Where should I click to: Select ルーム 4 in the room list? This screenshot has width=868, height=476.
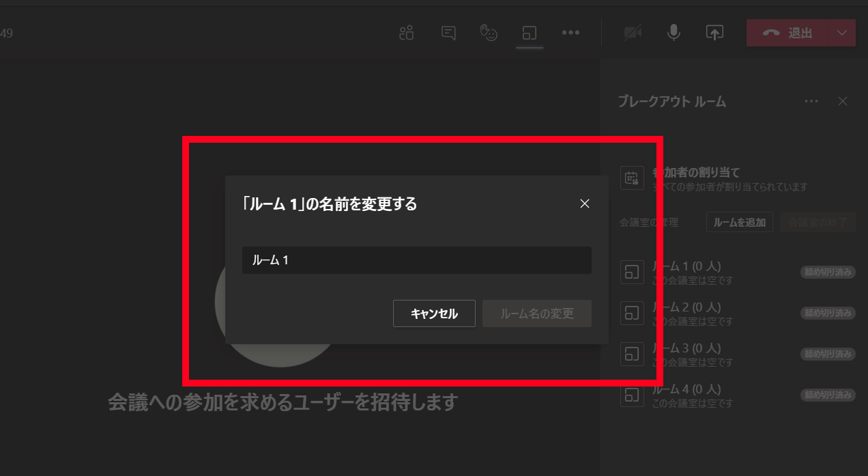pyautogui.click(x=686, y=395)
